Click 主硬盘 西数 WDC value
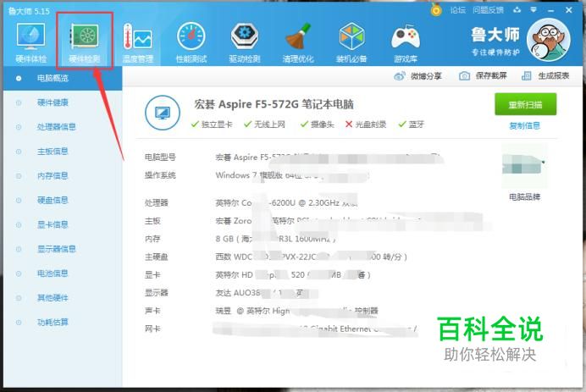This screenshot has width=586, height=392. [x=312, y=257]
